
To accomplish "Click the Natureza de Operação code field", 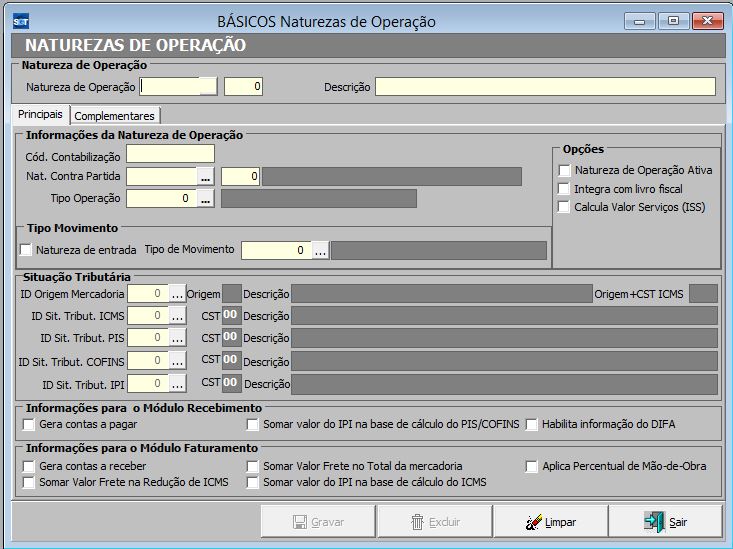I will click(x=178, y=87).
